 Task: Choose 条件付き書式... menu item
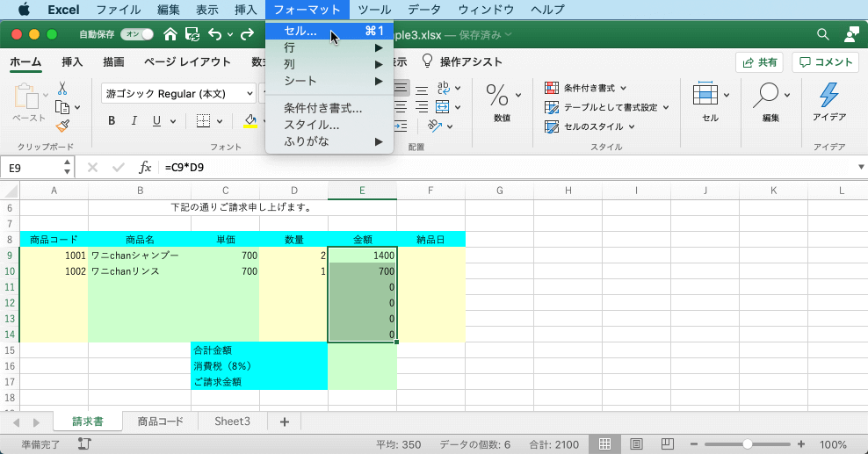pos(329,108)
